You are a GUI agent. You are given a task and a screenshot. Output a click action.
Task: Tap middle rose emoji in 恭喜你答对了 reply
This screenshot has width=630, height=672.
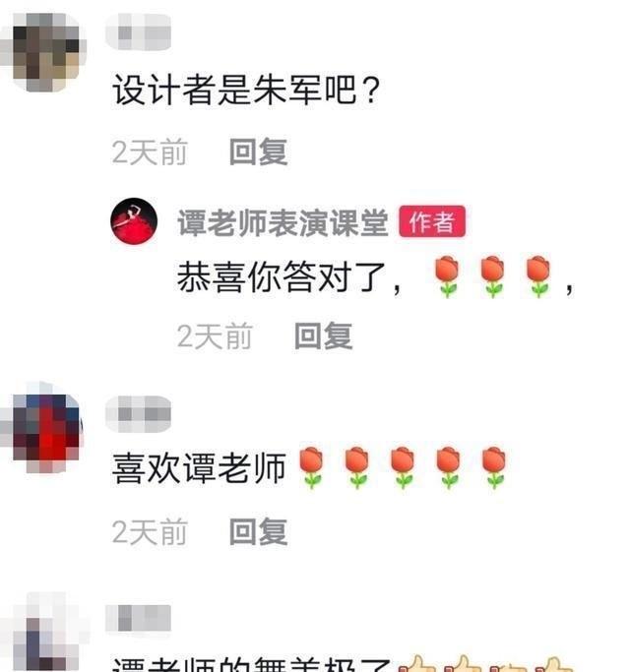(492, 277)
